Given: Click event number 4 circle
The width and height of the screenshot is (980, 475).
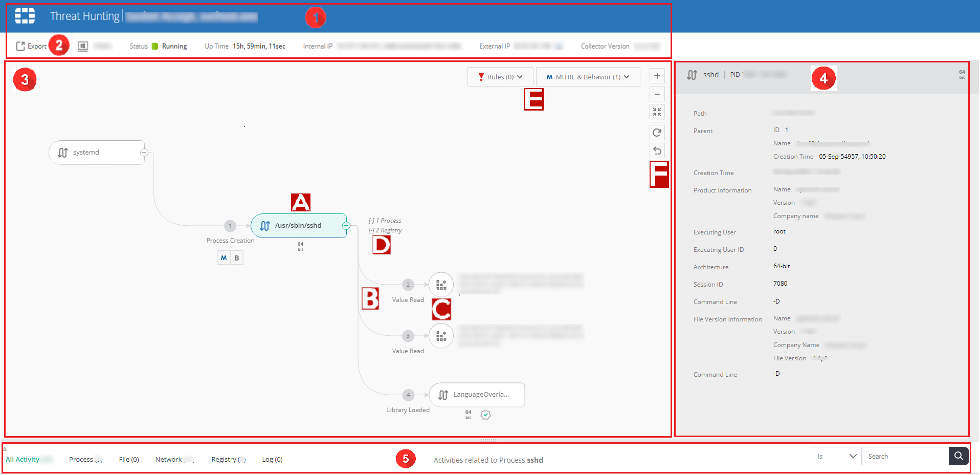Looking at the screenshot, I should point(408,395).
